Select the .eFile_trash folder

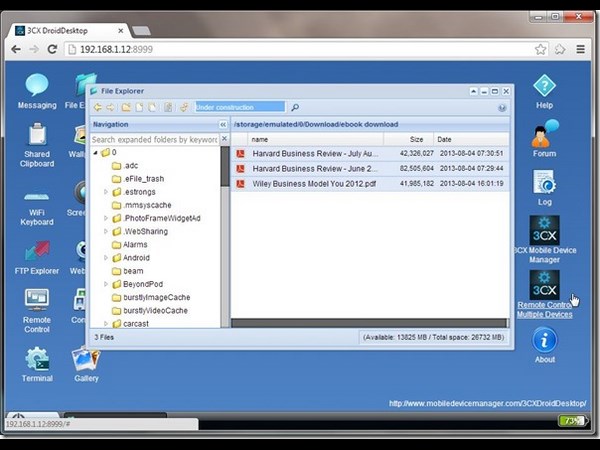point(143,179)
